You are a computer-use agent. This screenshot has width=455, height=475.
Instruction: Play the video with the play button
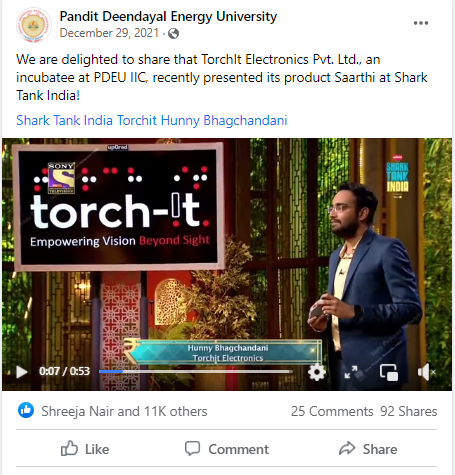(x=22, y=372)
